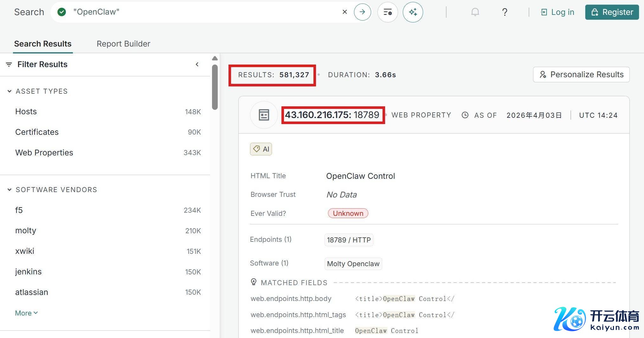Collapse the Software Vendors section

(x=10, y=190)
